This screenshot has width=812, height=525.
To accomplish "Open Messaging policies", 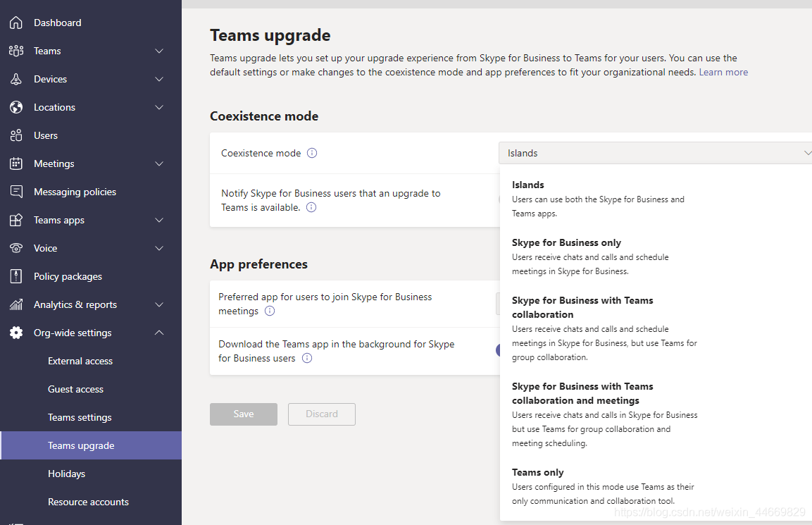I will pyautogui.click(x=75, y=192).
